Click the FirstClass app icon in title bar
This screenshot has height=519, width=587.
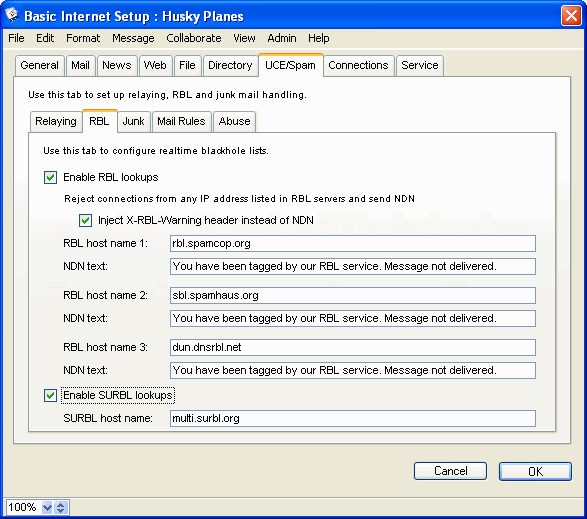coord(12,15)
